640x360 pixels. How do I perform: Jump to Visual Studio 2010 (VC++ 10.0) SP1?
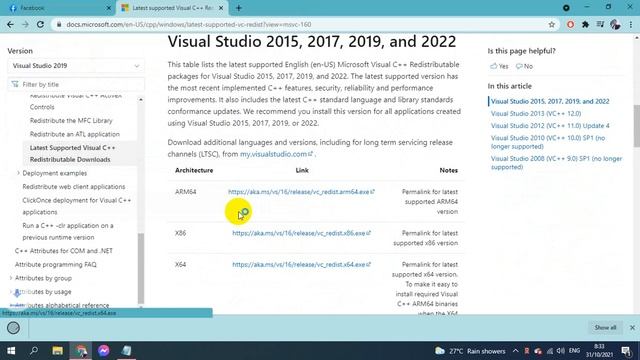pos(548,142)
